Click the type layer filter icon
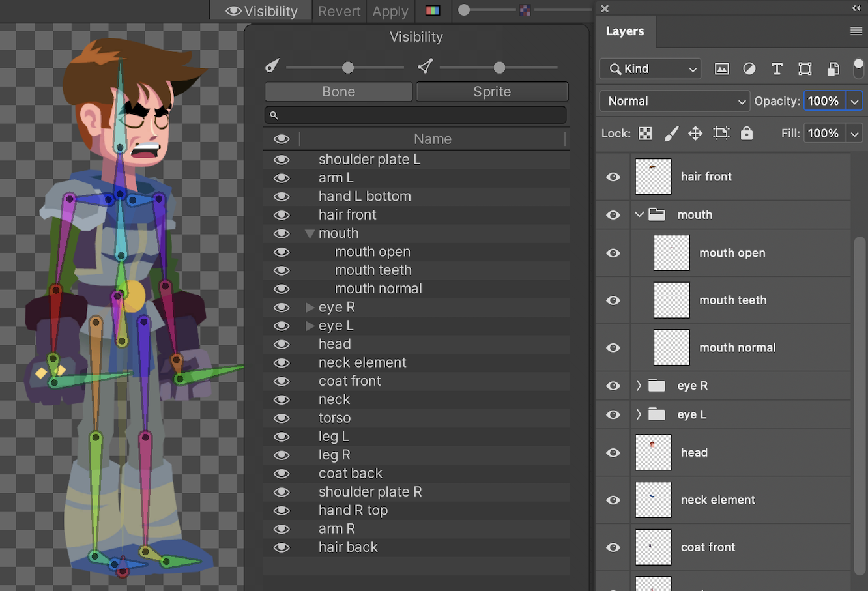Image resolution: width=868 pixels, height=591 pixels. pyautogui.click(x=777, y=69)
